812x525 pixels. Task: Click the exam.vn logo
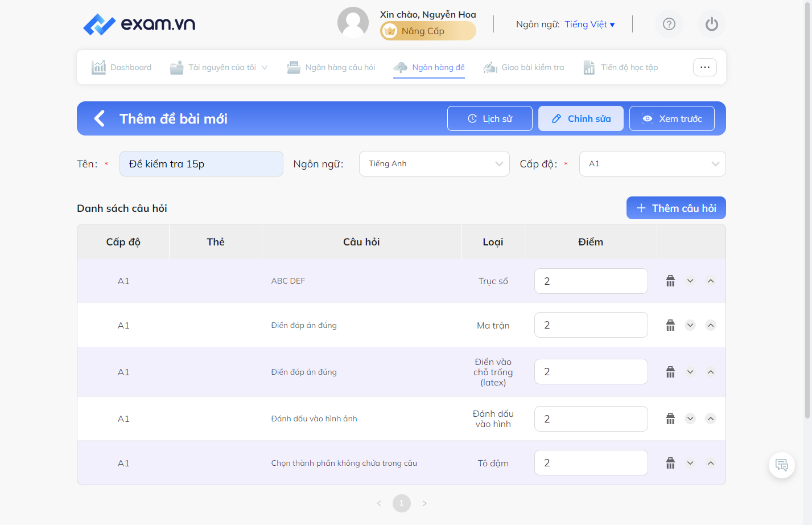139,24
